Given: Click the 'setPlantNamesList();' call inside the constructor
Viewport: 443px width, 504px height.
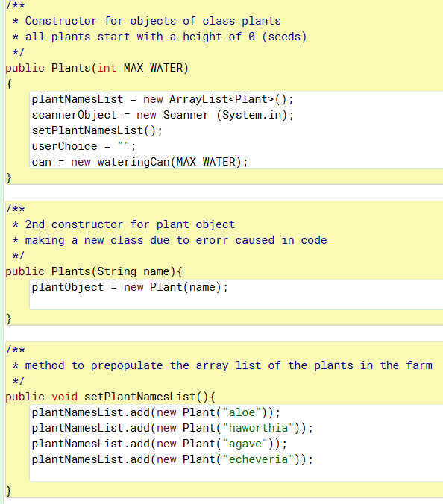Looking at the screenshot, I should 97,130.
